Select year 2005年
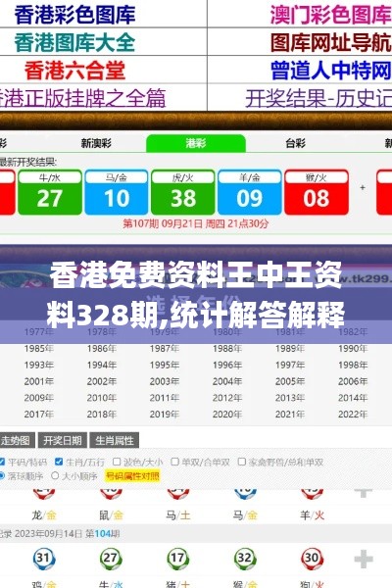The height and width of the screenshot is (588, 392). pyautogui.click(x=290, y=381)
